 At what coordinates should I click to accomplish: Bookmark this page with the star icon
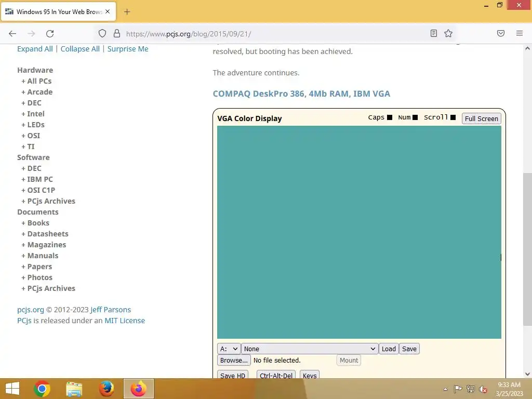[448, 33]
